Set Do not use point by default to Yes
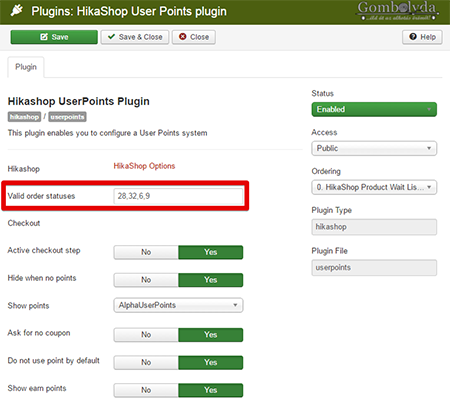Image resolution: width=450 pixels, height=411 pixels. 211,362
